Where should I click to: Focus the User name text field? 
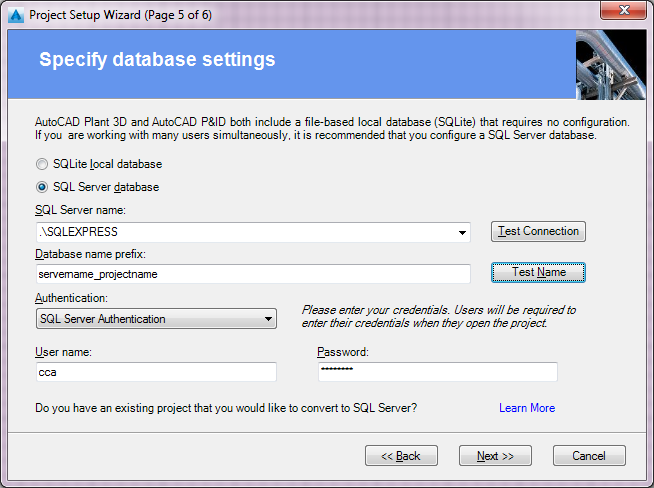[155, 372]
